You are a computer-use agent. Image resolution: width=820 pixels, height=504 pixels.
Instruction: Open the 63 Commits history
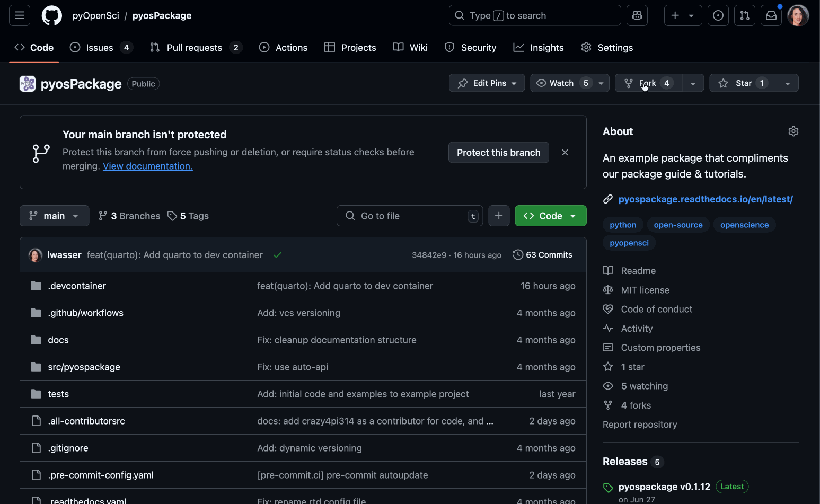coord(543,255)
